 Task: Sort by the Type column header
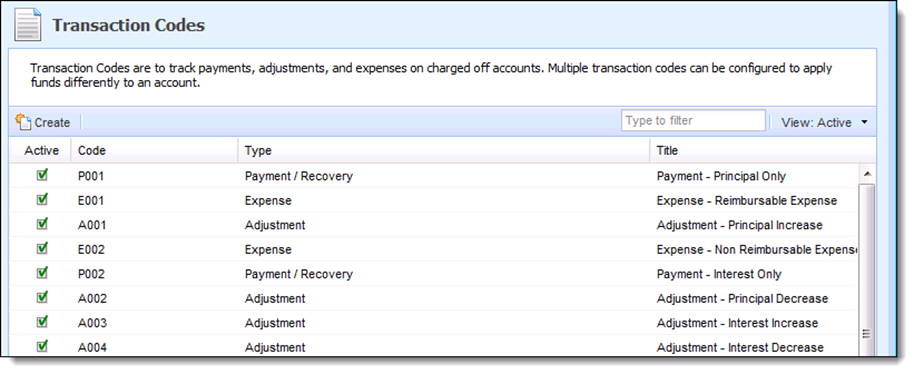click(444, 150)
